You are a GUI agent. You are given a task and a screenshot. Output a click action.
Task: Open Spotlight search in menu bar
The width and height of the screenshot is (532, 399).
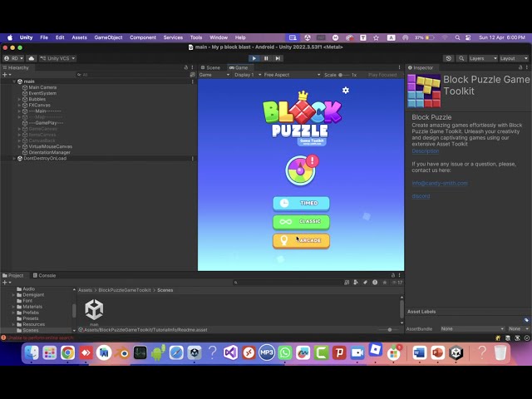pyautogui.click(x=457, y=37)
